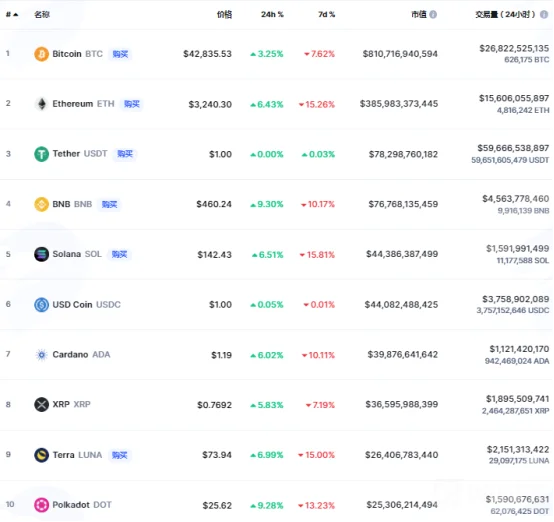Click the pink Polkadot logo icon
This screenshot has width=554, height=522.
(x=41, y=505)
